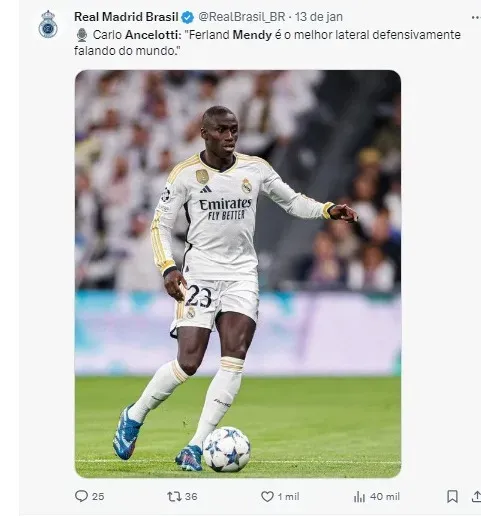This screenshot has width=481, height=516.
Task: Bookmark this tweet
Action: (x=452, y=496)
